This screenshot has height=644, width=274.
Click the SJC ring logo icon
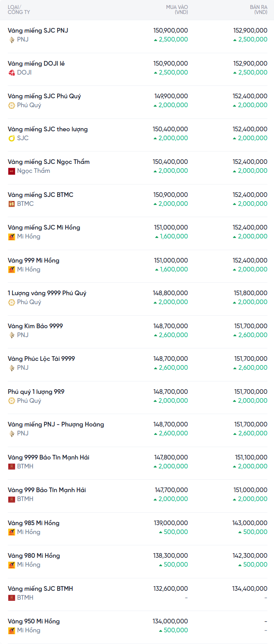click(x=12, y=138)
